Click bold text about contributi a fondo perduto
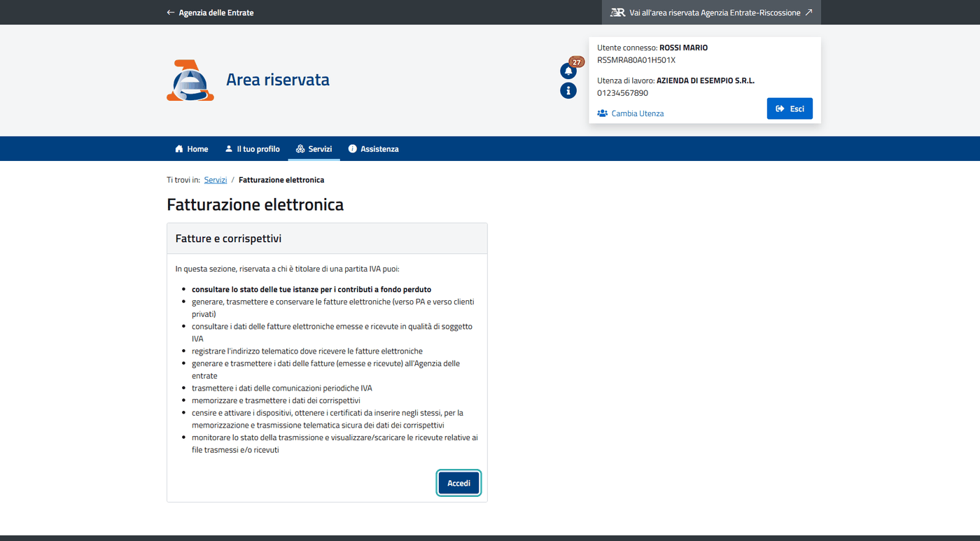 click(x=311, y=290)
